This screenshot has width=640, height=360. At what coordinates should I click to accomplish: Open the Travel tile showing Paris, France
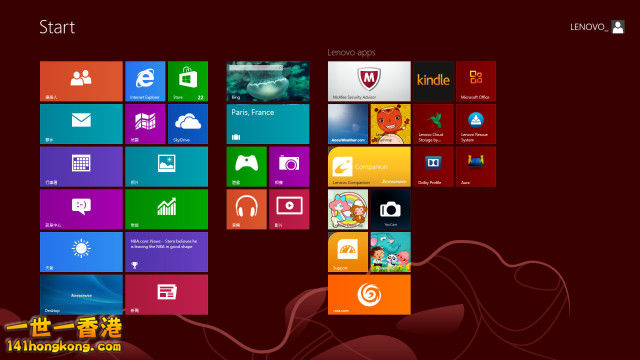268,124
